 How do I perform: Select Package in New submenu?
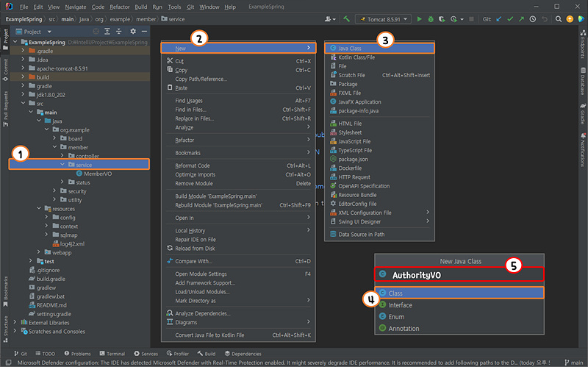pos(379,84)
